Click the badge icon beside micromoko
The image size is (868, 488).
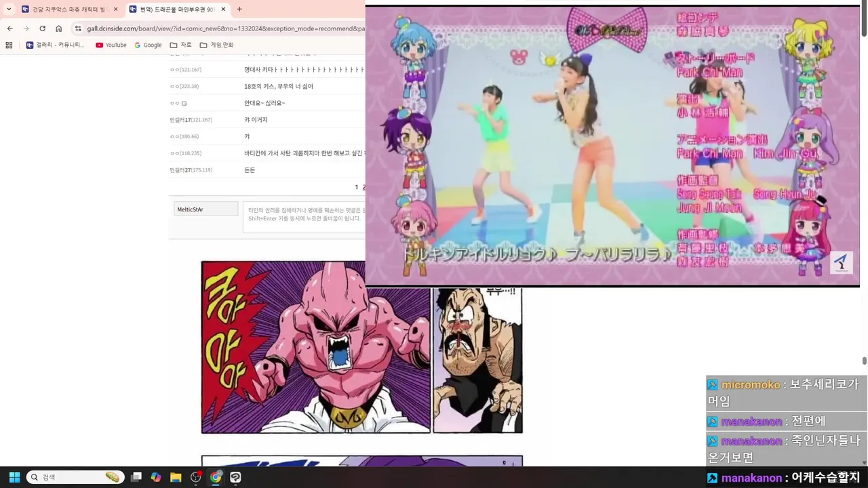[712, 384]
